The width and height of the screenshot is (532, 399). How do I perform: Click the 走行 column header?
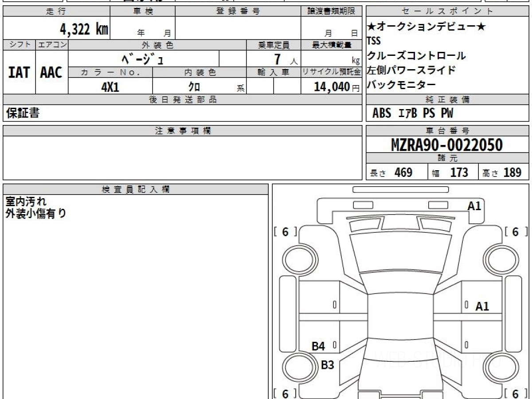click(56, 12)
